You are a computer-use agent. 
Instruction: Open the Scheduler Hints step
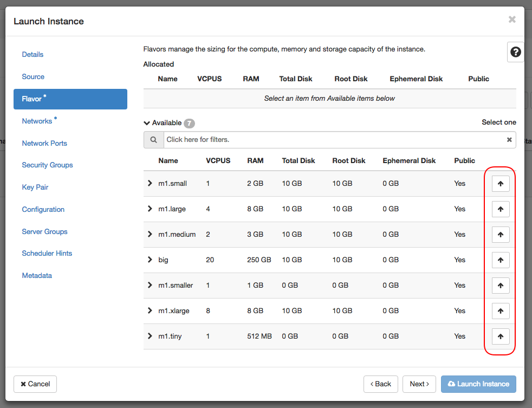[47, 253]
